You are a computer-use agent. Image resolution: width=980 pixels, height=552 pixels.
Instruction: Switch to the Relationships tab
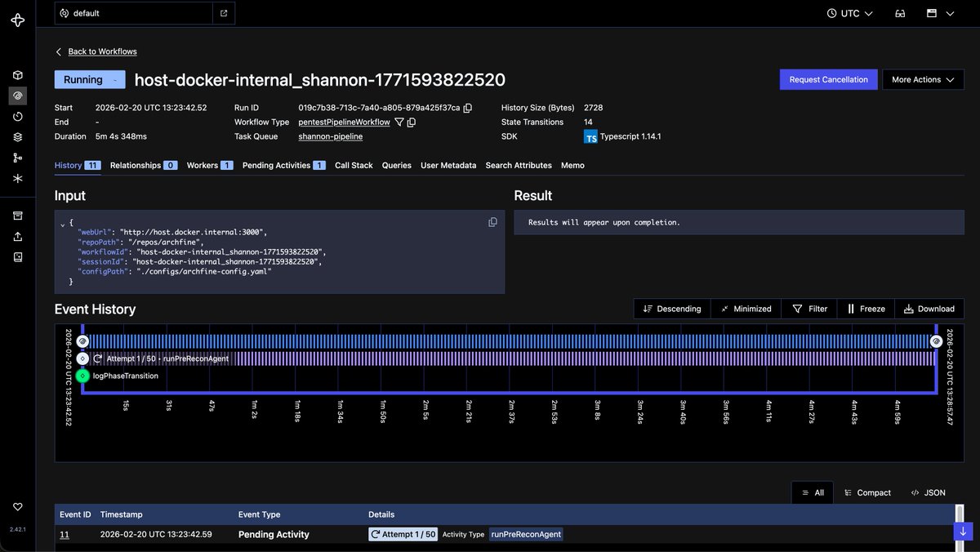(144, 165)
